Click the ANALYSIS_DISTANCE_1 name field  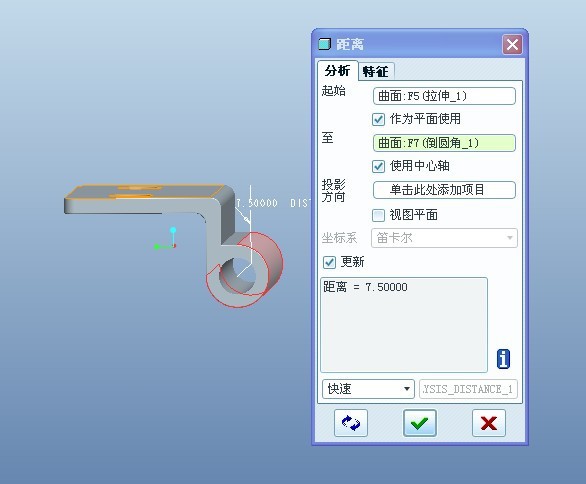(x=468, y=389)
